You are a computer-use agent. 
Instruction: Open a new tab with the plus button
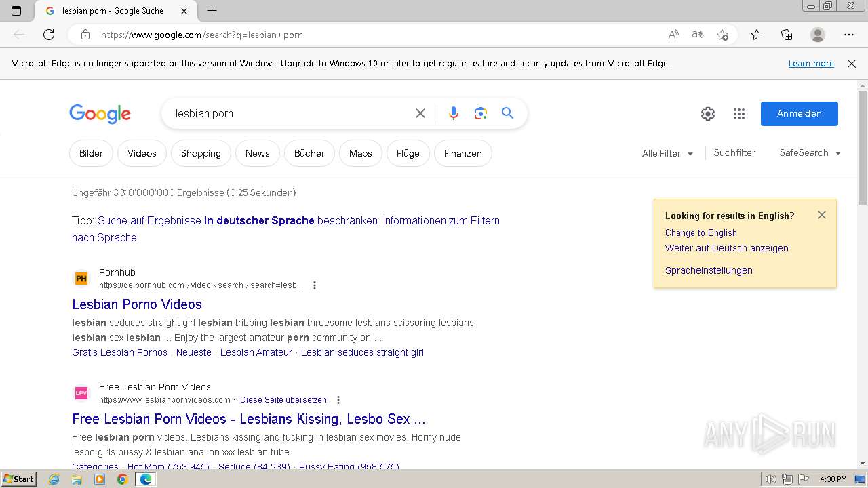click(212, 11)
